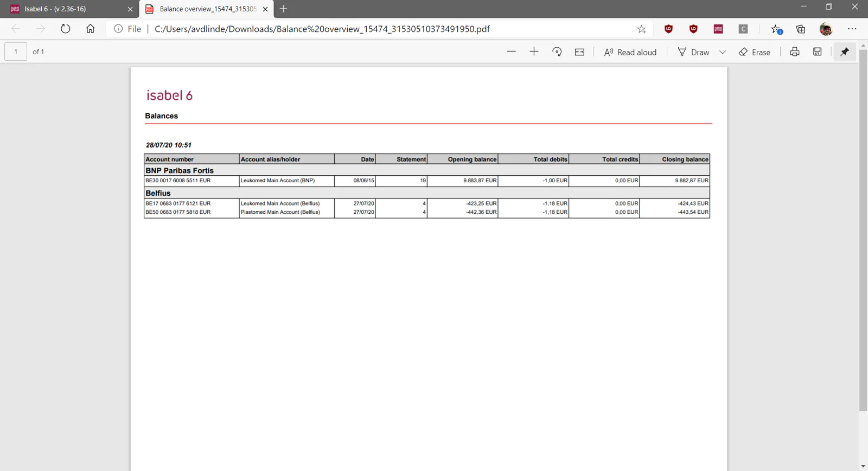
Task: Click the PDF page number field
Action: (x=16, y=52)
